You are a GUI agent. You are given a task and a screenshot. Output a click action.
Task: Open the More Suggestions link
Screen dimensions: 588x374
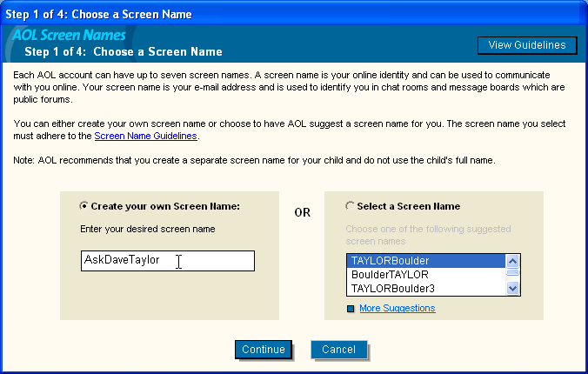[398, 308]
